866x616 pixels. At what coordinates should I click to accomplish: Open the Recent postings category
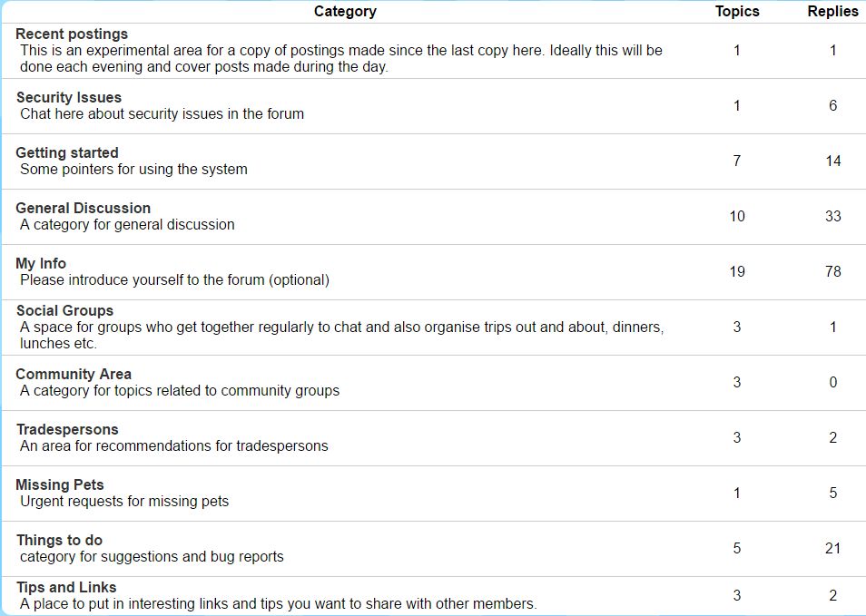[x=72, y=34]
